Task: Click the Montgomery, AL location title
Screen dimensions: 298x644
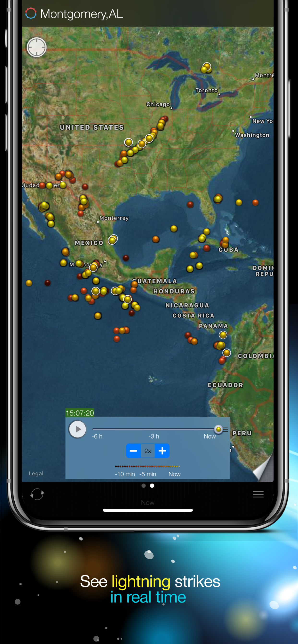Action: [82, 14]
